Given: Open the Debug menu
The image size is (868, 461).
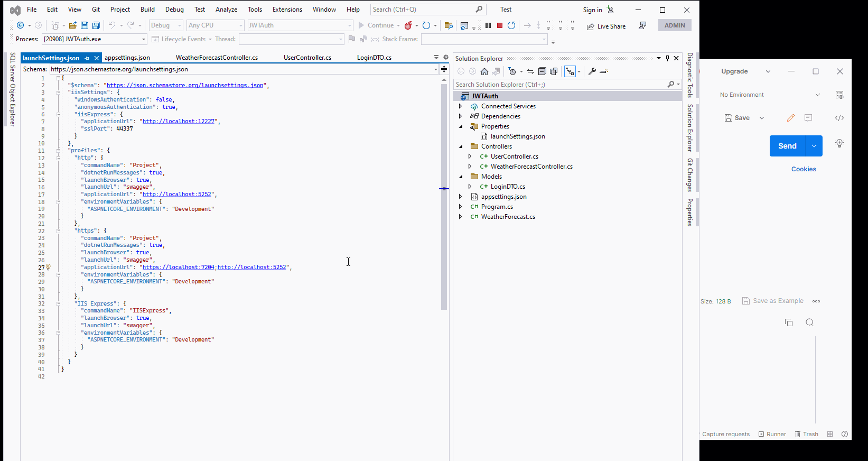Looking at the screenshot, I should click(174, 10).
